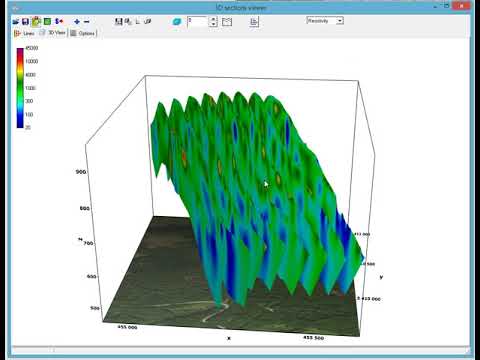Click the window icon in title bar
The height and width of the screenshot is (360, 480).
click(15, 8)
